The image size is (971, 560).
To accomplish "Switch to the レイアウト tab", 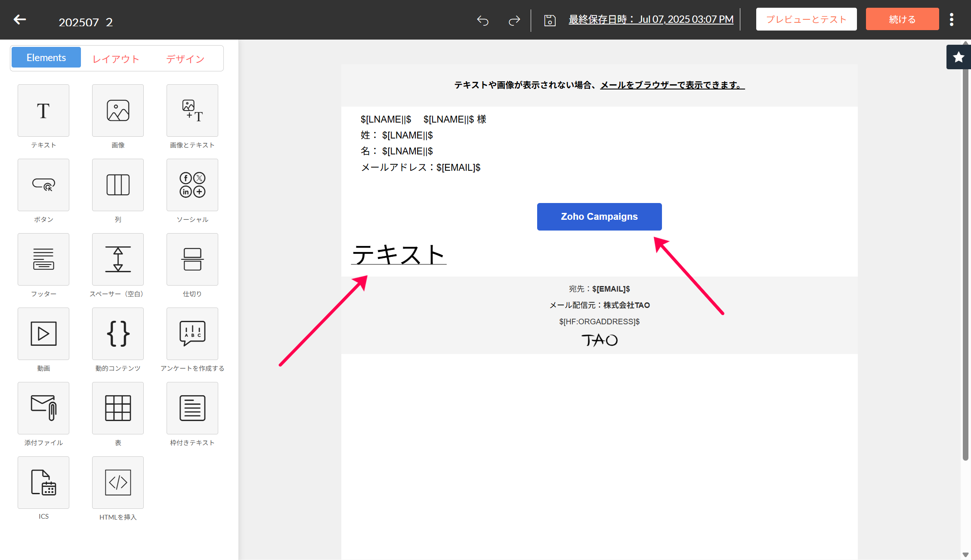I will coord(116,59).
